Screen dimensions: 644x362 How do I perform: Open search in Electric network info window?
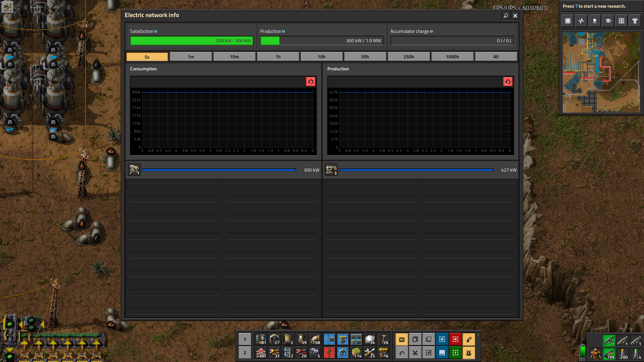point(506,16)
